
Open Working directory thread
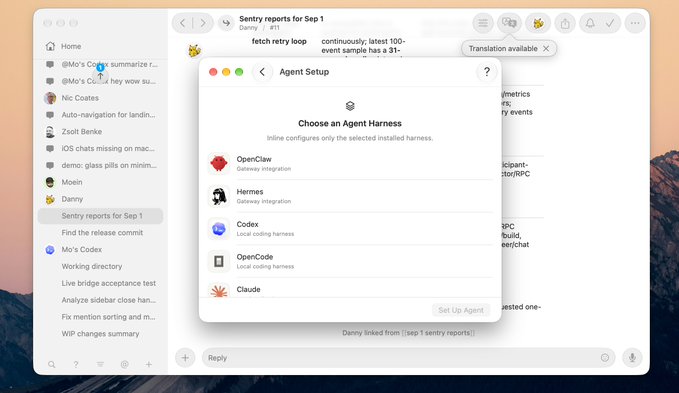pyautogui.click(x=100, y=266)
